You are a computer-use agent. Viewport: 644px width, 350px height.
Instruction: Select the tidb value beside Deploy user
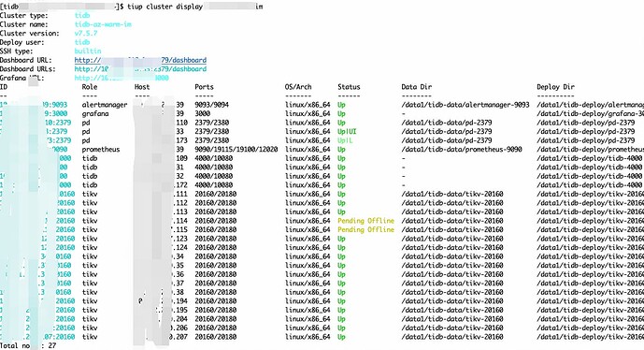pyautogui.click(x=82, y=42)
